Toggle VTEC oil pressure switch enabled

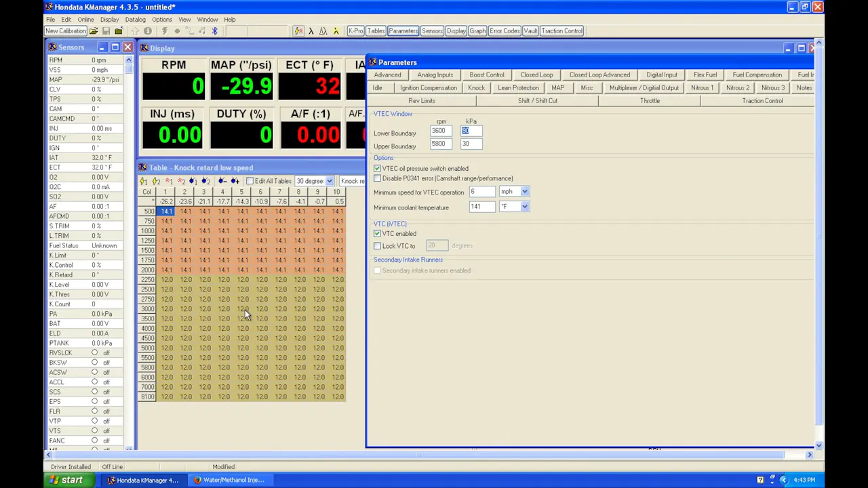click(x=377, y=168)
